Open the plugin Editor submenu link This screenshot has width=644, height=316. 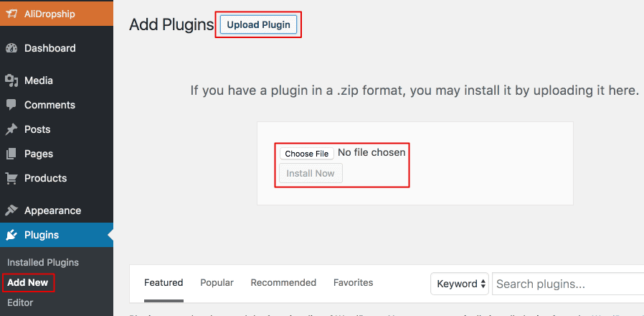[x=20, y=302]
